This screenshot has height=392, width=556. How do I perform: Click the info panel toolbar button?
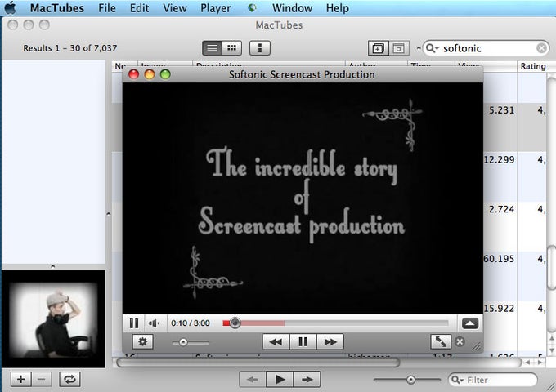tap(259, 48)
